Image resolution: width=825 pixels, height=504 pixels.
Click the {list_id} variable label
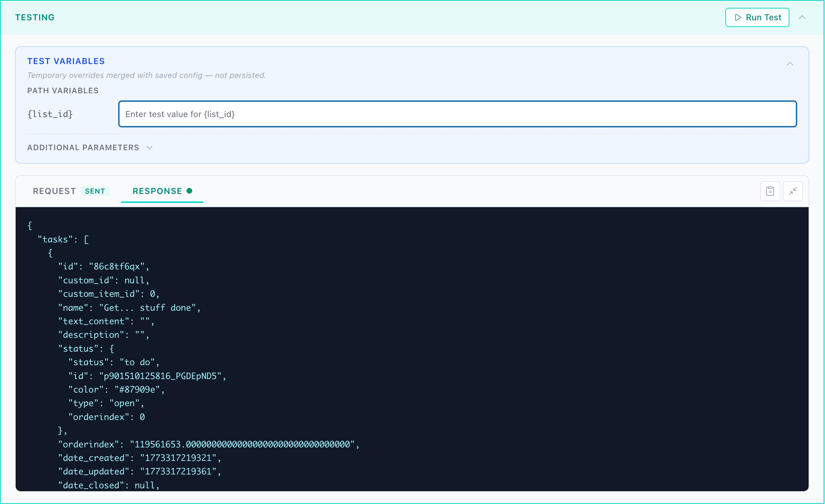50,114
